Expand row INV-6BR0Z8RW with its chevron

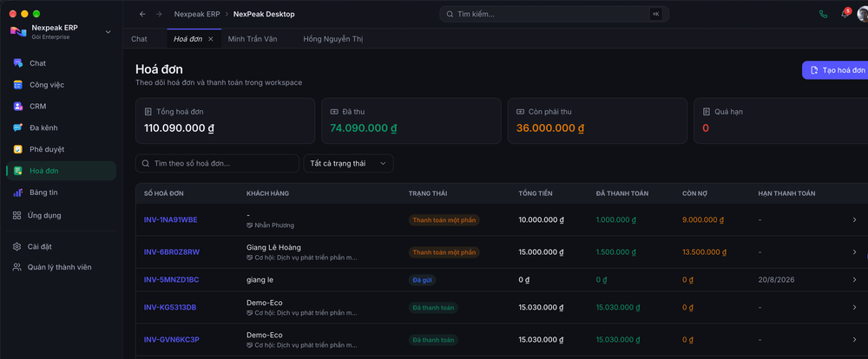[x=854, y=252]
